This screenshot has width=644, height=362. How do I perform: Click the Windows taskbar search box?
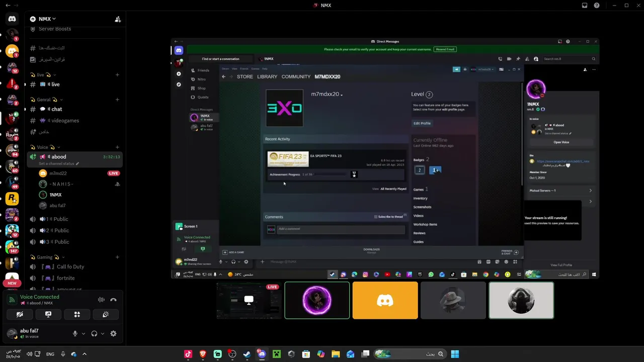[x=409, y=354]
